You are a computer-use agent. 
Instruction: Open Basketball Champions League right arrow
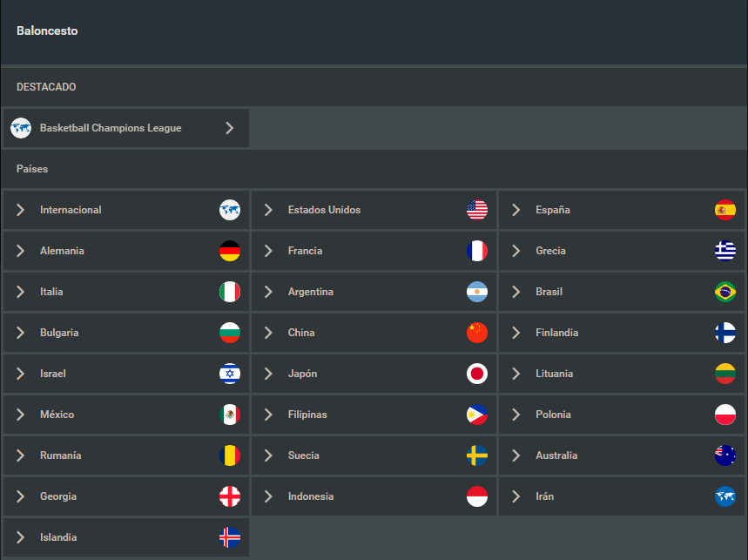(x=229, y=128)
